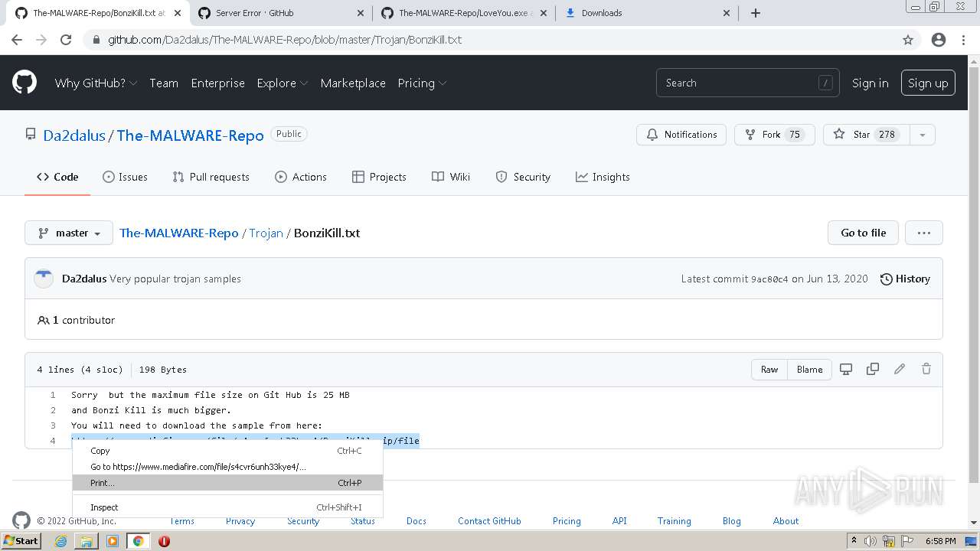Expand Explore dropdown in header
The width and height of the screenshot is (980, 551).
(282, 83)
